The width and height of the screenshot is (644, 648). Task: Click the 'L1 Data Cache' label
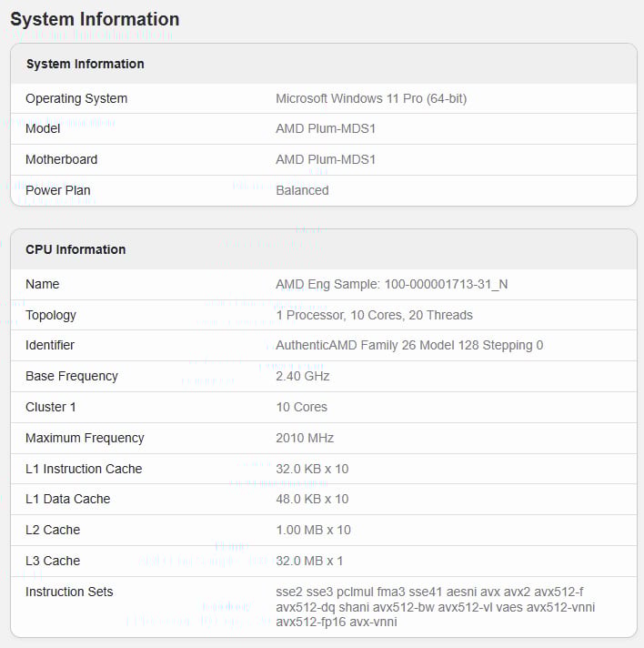(x=67, y=500)
